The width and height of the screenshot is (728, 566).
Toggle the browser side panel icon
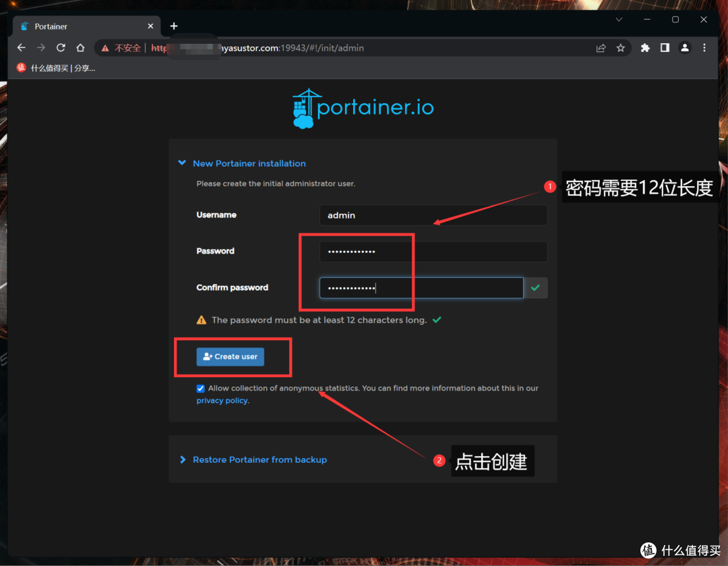pos(665,48)
